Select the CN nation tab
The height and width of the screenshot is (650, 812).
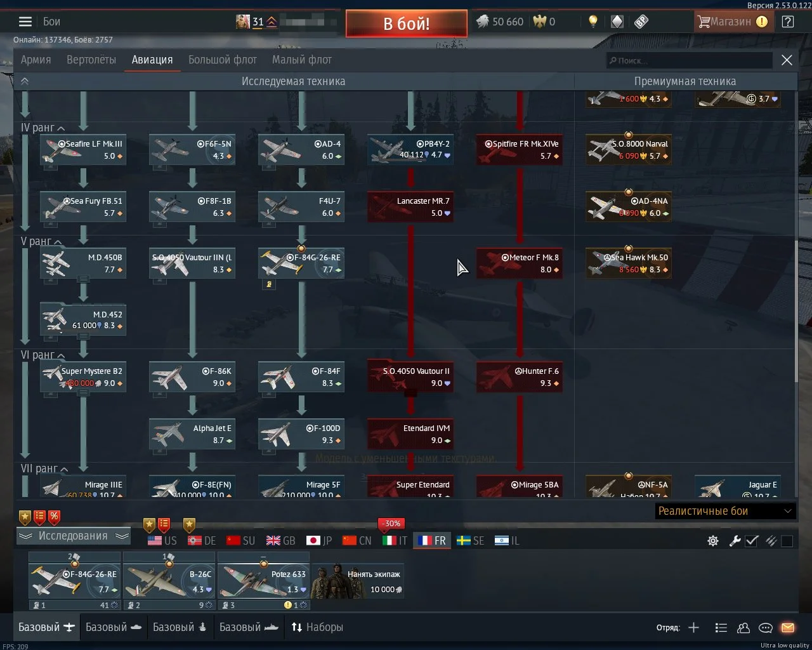(357, 541)
